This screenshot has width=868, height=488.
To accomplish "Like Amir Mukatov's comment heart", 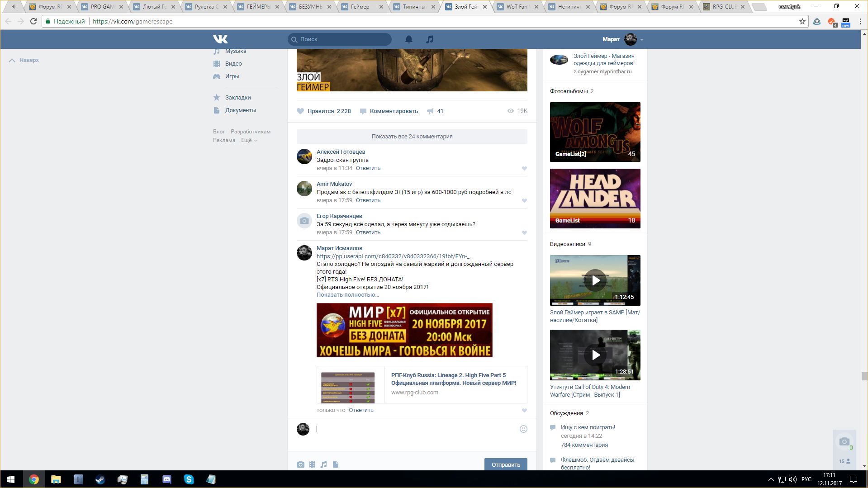I will [524, 201].
